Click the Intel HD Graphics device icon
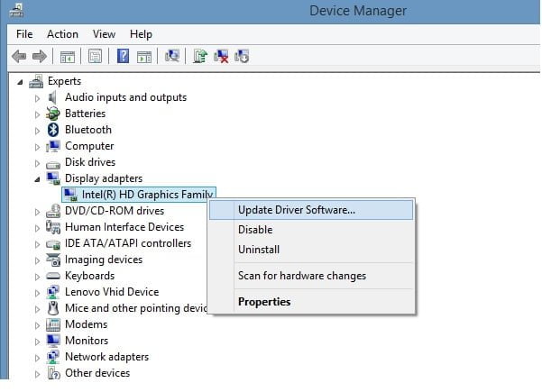Screen dimensions: 542x392 click(70, 195)
